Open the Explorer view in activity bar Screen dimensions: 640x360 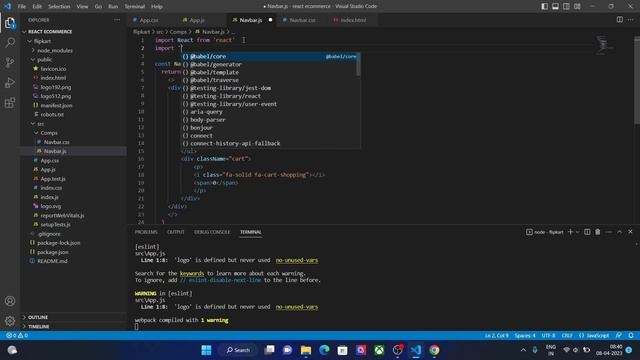10,23
